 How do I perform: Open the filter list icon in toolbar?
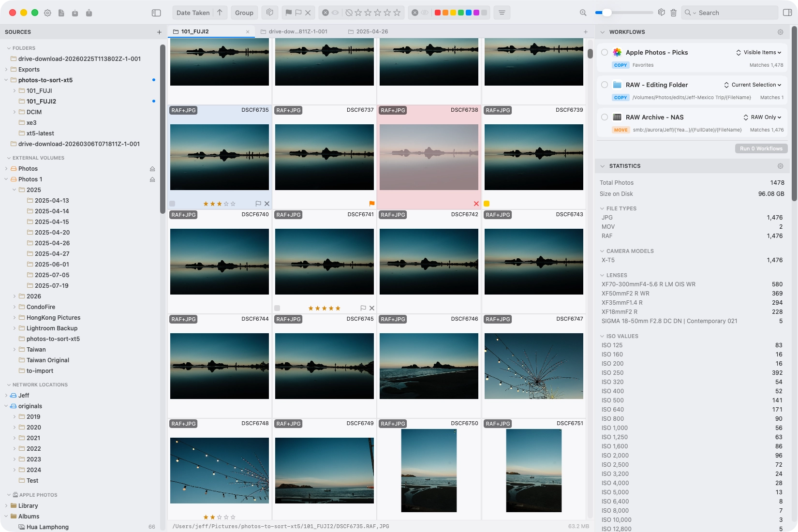click(502, 13)
